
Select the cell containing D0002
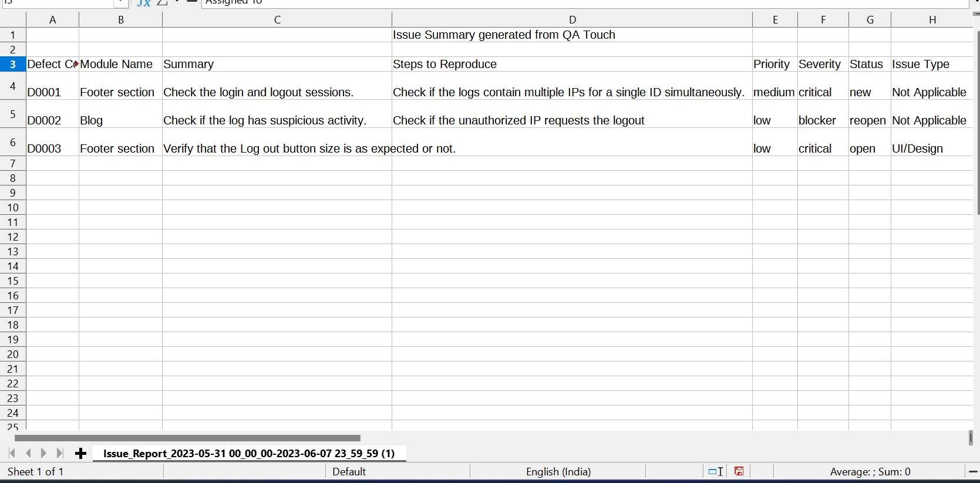click(x=52, y=114)
